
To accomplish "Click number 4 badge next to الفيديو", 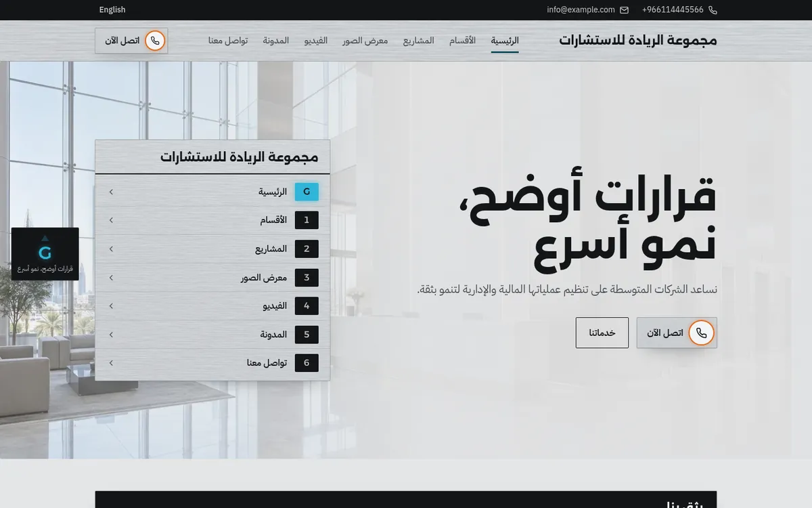I will [307, 306].
